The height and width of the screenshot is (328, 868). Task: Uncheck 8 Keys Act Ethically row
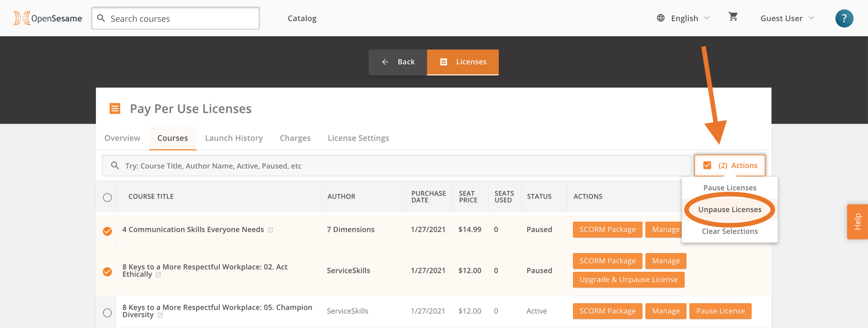tap(107, 272)
